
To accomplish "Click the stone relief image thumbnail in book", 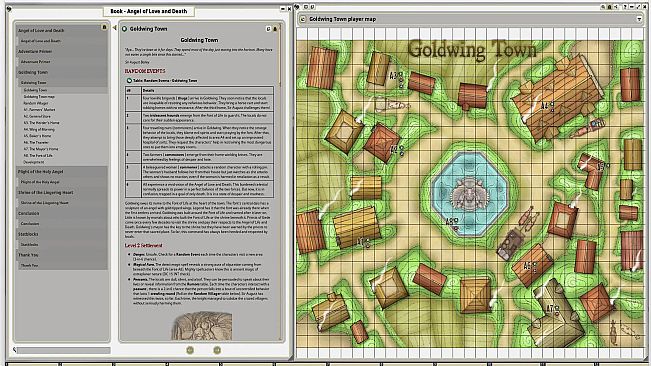I will [202, 326].
